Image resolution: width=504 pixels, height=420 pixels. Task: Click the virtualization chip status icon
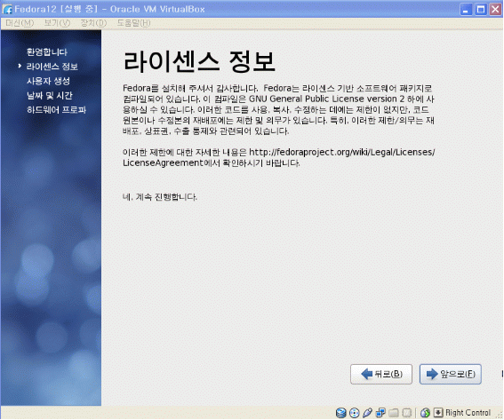(407, 412)
